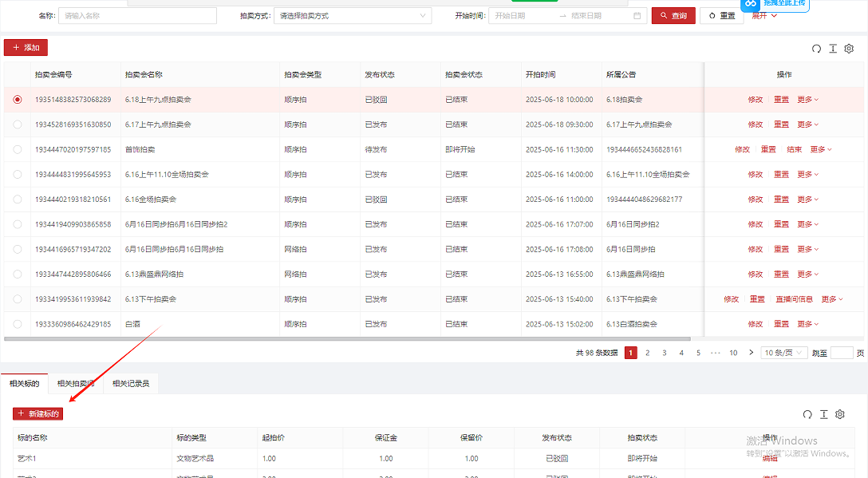This screenshot has width=868, height=478.
Task: Click 修改 for 白酒 row
Action: 755,324
